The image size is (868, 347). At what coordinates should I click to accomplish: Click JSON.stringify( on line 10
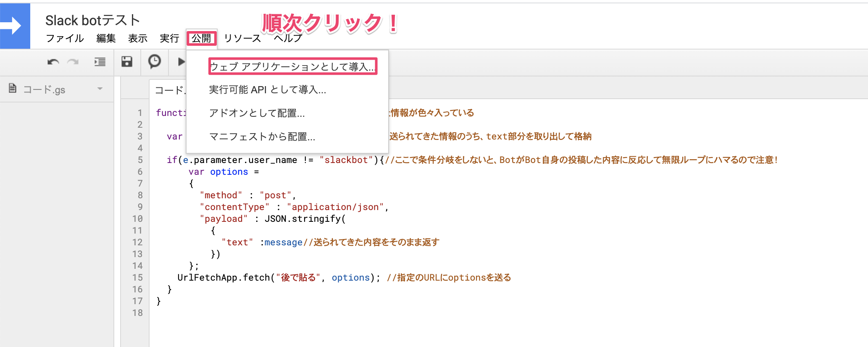pyautogui.click(x=305, y=219)
